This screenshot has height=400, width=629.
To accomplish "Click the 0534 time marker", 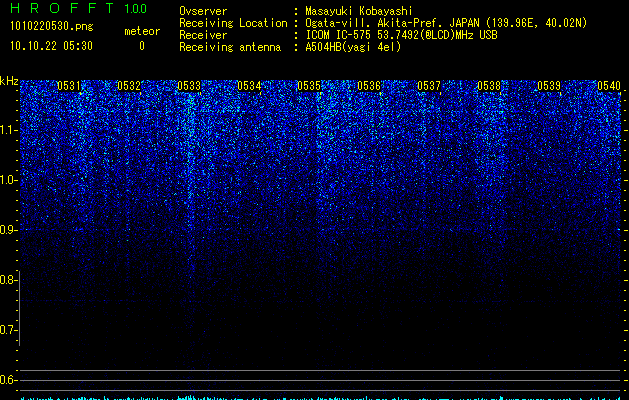I will click(249, 86).
